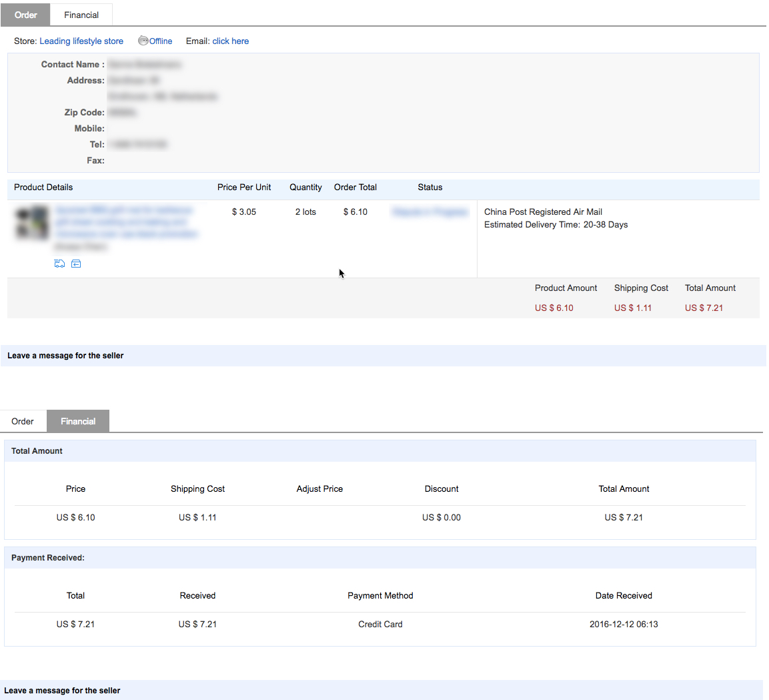Click the red US $ 1.11 shipping cost

[632, 308]
